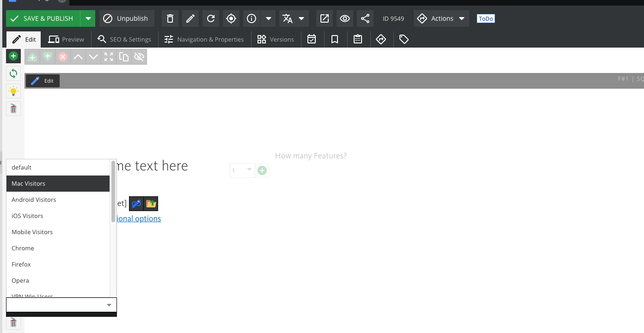644x333 pixels.
Task: Click the Unpublish button
Action: 127,18
